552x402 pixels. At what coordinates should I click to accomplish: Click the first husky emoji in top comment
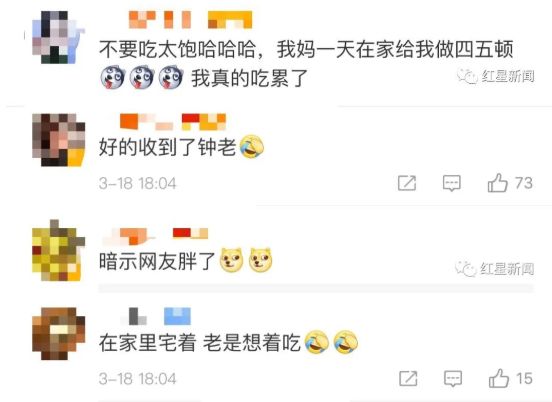coord(113,77)
